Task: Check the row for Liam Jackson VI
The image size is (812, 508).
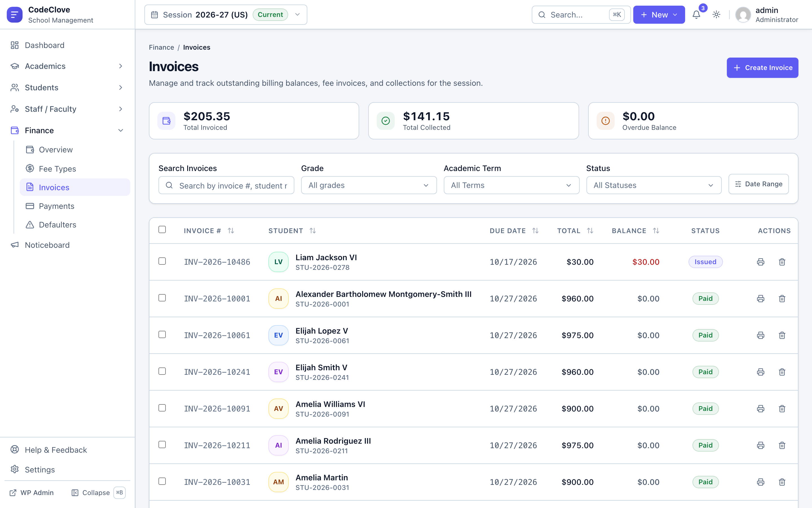Action: (162, 261)
